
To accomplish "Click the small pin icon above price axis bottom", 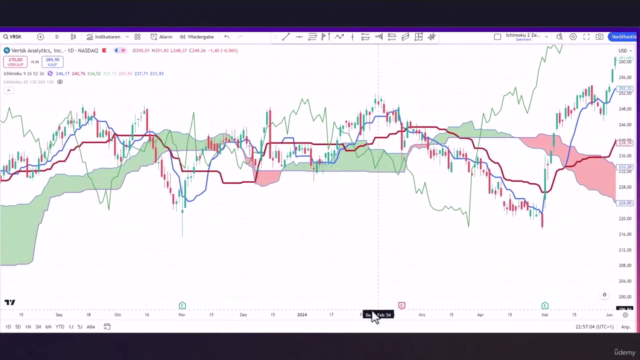I will coord(604,295).
